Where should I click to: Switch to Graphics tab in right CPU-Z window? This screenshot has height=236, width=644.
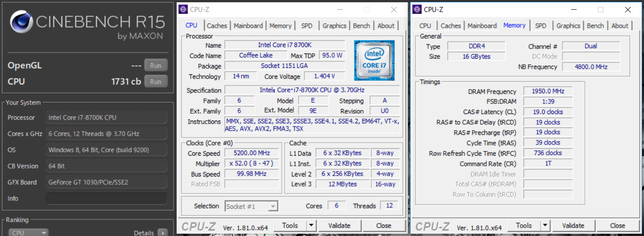(568, 26)
